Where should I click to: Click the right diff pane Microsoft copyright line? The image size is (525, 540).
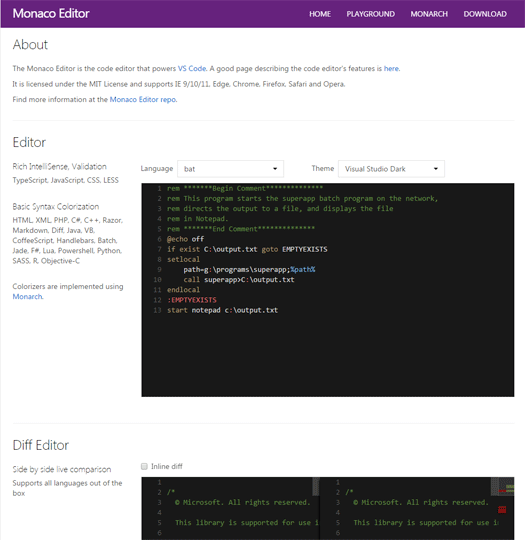421,502
